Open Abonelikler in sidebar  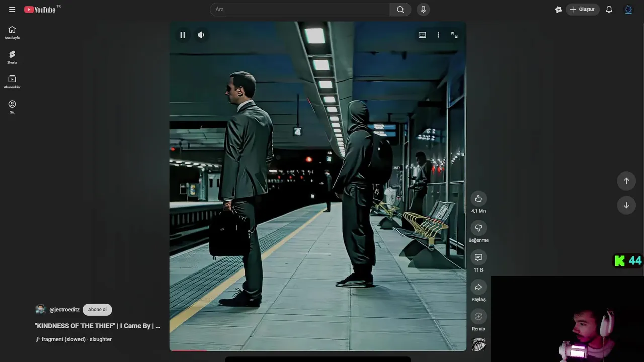pyautogui.click(x=12, y=82)
